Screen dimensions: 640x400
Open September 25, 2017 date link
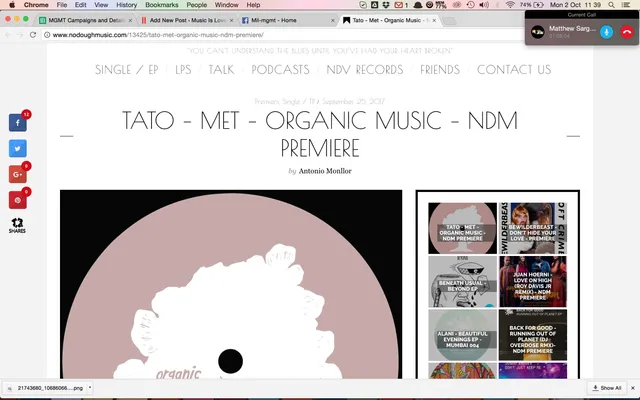[x=353, y=101]
